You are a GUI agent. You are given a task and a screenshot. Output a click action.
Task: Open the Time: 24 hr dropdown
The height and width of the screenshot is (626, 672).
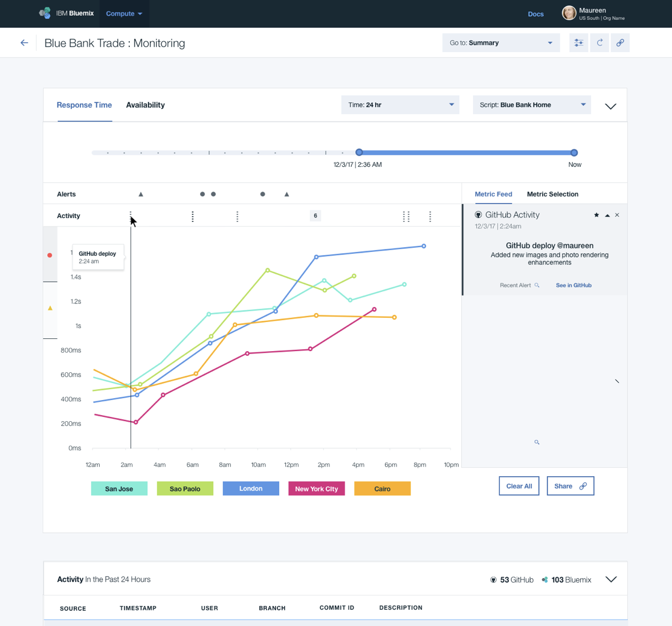pyautogui.click(x=400, y=105)
